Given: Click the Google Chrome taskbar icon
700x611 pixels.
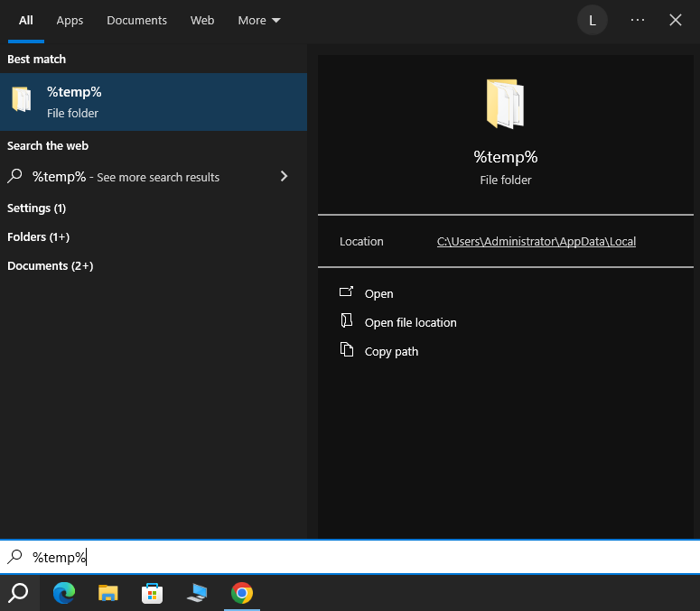Looking at the screenshot, I should coord(241,593).
